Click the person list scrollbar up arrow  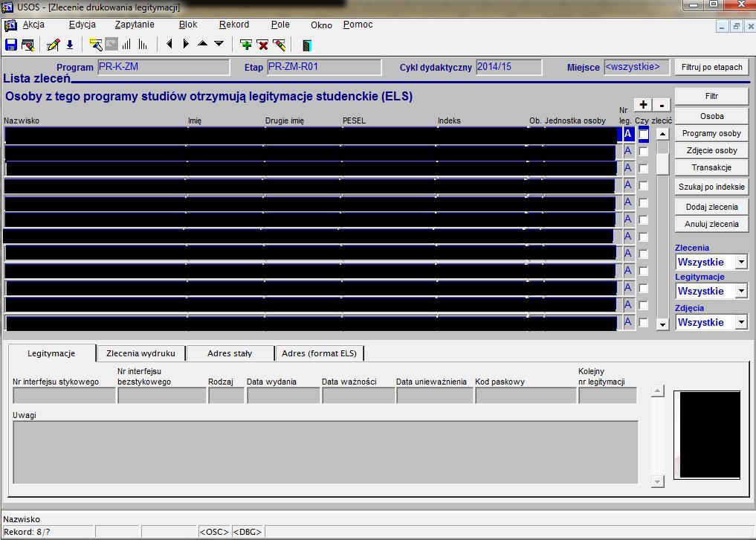coord(662,134)
